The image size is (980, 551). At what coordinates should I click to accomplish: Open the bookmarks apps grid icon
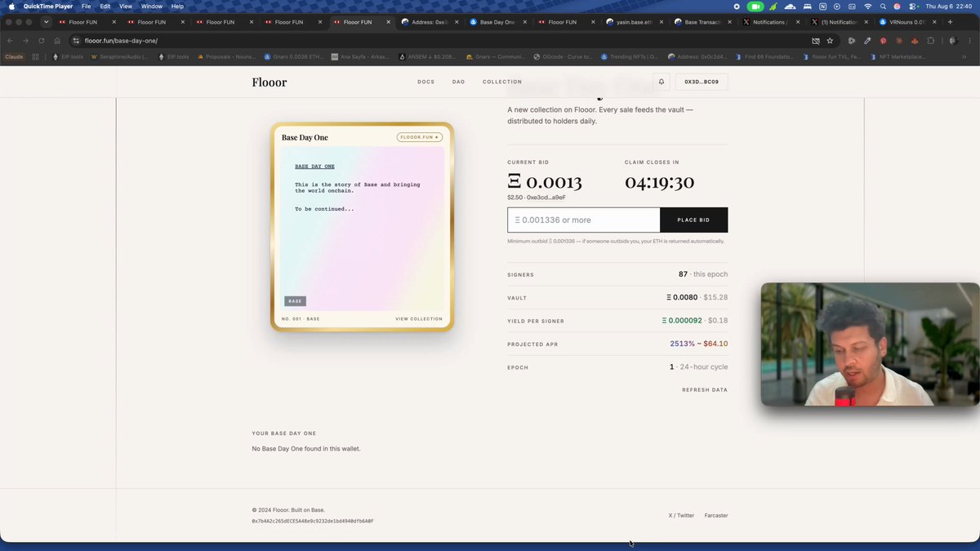pos(35,57)
